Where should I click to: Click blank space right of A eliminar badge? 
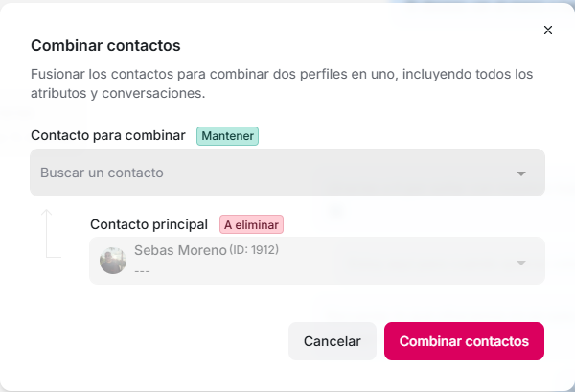coord(412,224)
